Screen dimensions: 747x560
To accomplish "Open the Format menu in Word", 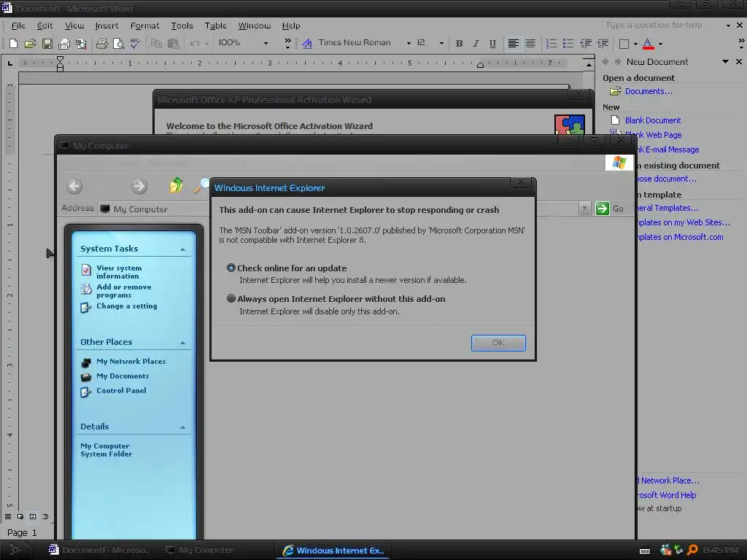I will tap(145, 26).
